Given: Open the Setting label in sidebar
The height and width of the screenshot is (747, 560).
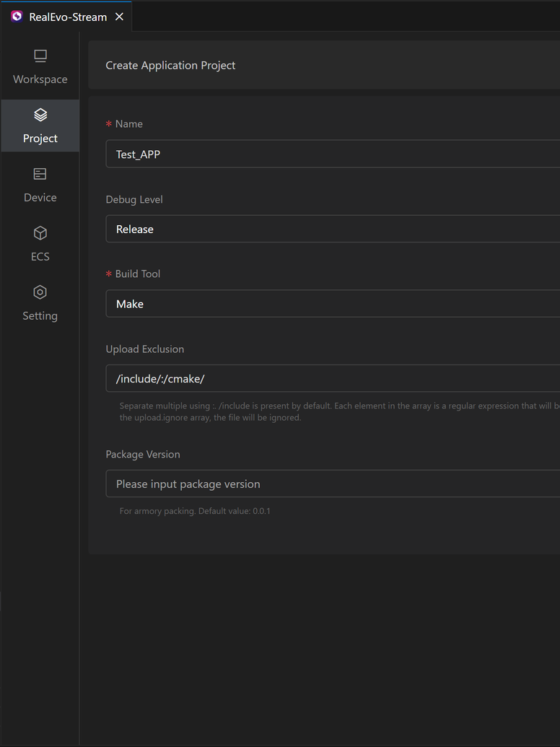Looking at the screenshot, I should click(40, 316).
